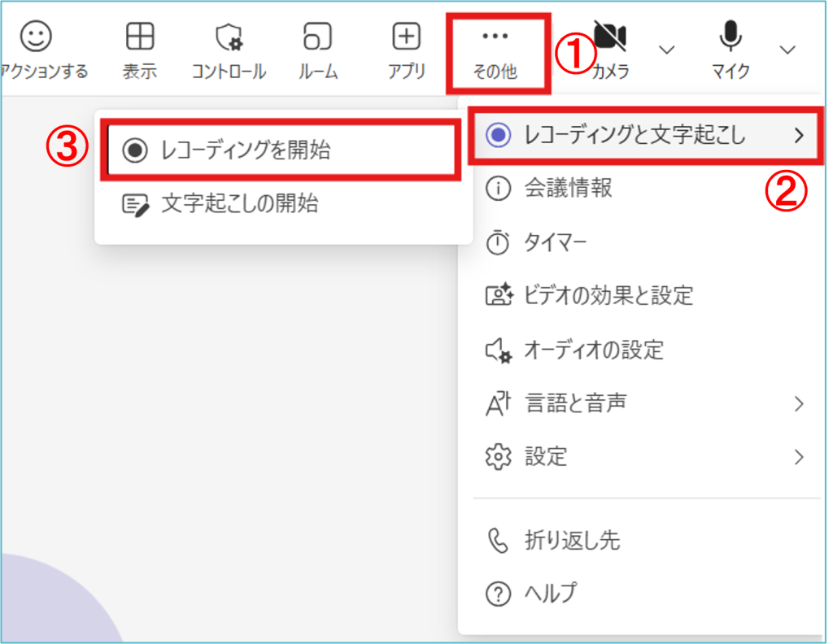833x644 pixels.
Task: Expand the 言語と音声 submenu chevron
Action: [799, 403]
